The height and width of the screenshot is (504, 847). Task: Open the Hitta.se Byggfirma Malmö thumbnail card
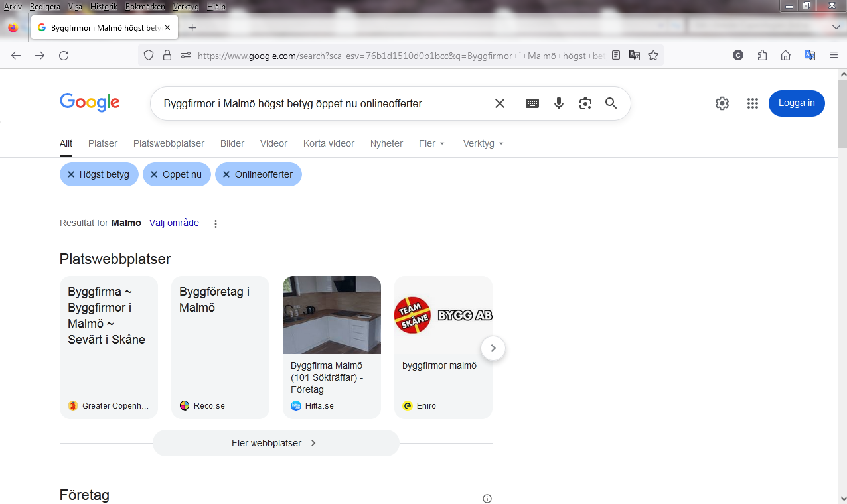point(332,347)
